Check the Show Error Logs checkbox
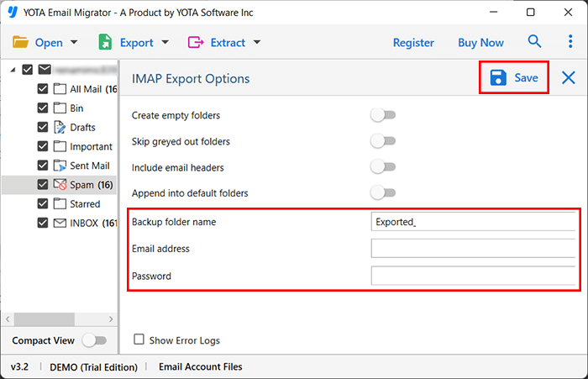The image size is (588, 379). 139,340
